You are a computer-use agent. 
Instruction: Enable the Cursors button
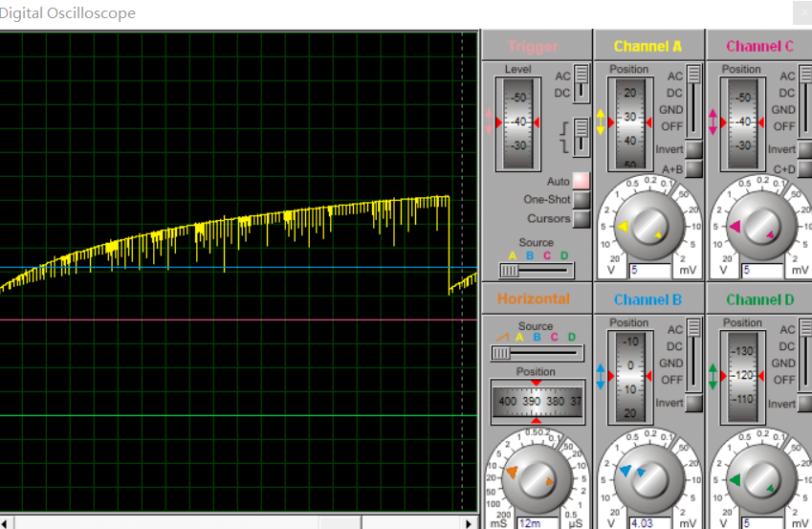point(581,218)
